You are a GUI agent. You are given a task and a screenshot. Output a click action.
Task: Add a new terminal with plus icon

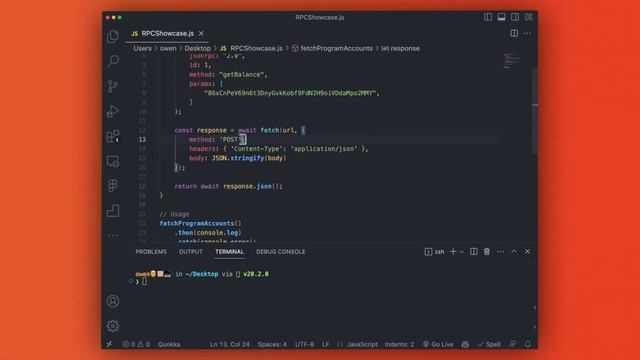click(453, 252)
